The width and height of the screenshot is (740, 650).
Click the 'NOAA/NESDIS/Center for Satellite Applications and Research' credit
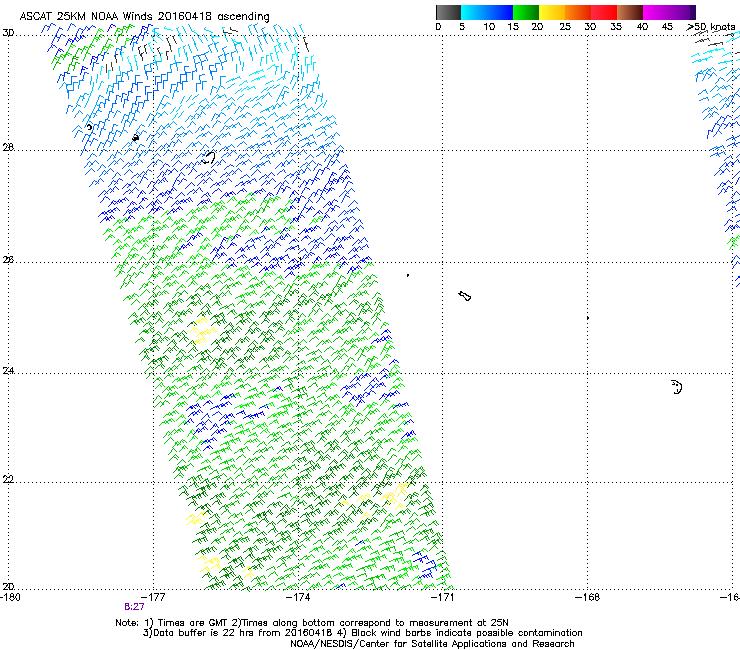tap(432, 644)
